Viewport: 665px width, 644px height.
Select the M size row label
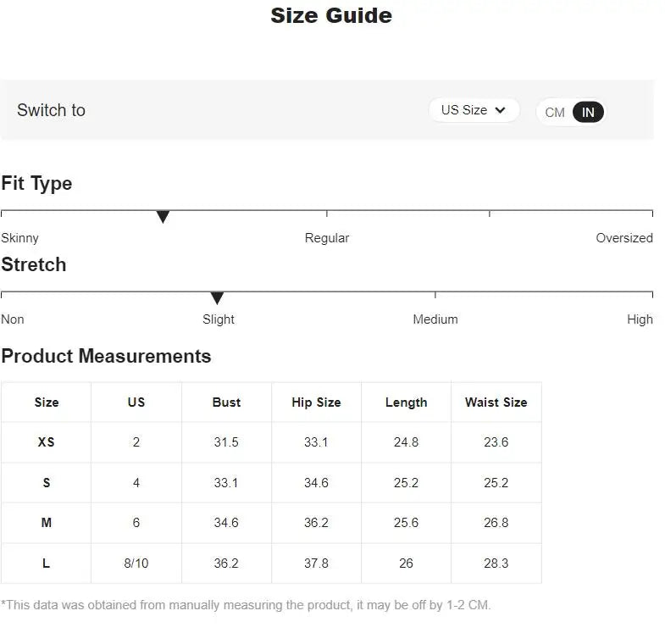pyautogui.click(x=47, y=523)
